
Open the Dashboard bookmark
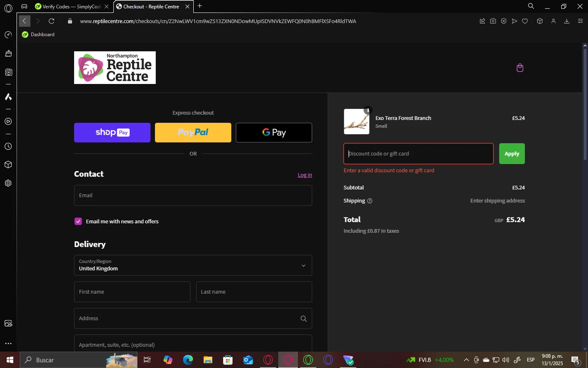[x=38, y=35]
